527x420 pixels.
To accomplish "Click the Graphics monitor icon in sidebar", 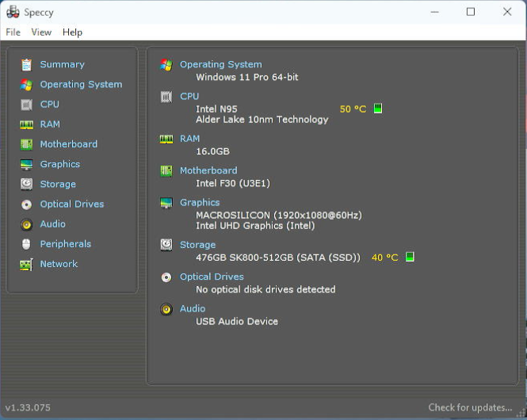I will 26,164.
